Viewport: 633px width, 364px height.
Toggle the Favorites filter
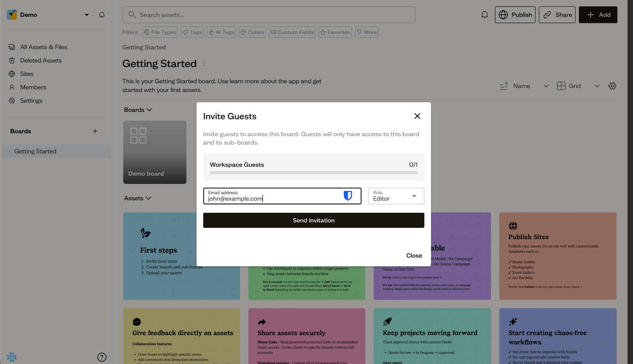pyautogui.click(x=335, y=32)
